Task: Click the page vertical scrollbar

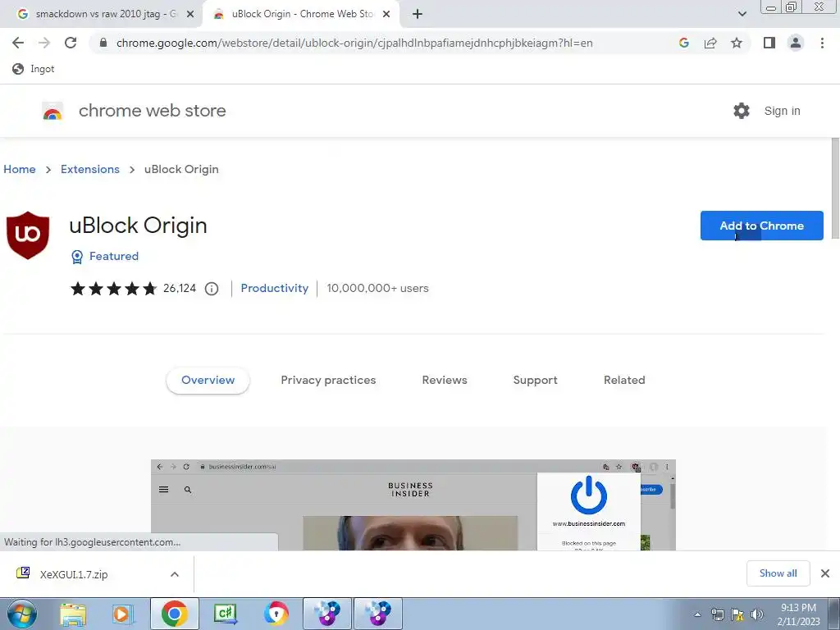Action: [835, 189]
